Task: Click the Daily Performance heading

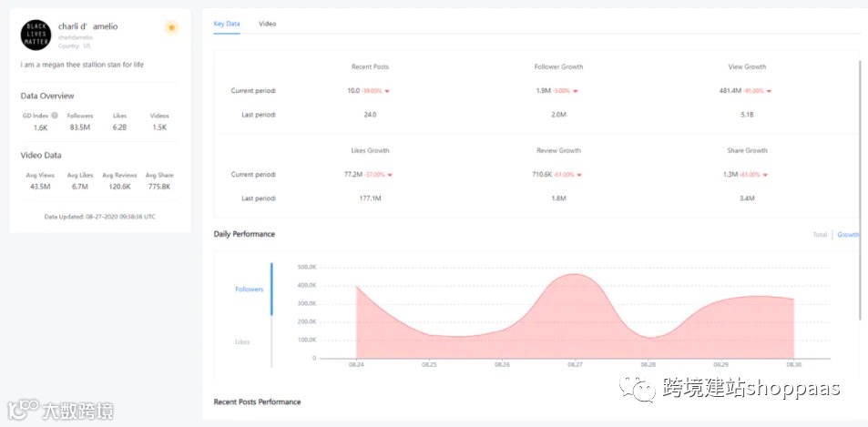Action: coord(244,235)
